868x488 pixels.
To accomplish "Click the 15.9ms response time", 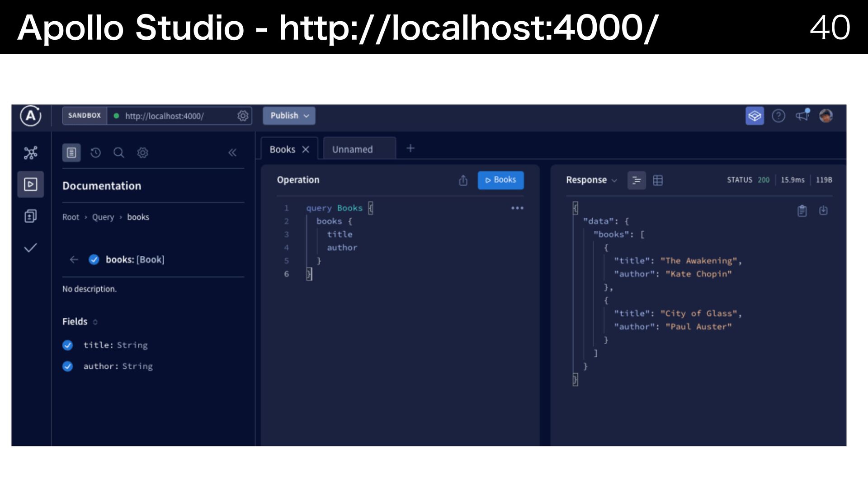I will [x=793, y=180].
